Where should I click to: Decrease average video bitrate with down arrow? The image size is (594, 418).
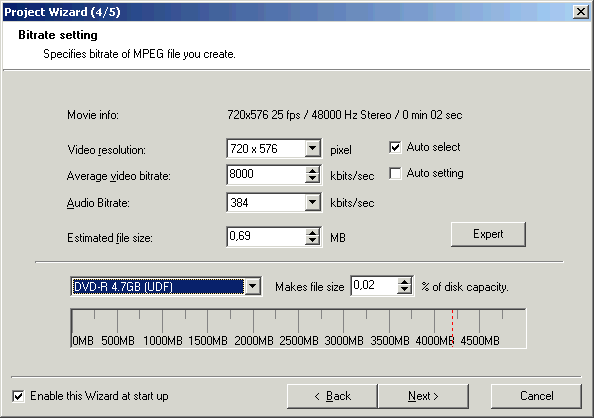313,179
